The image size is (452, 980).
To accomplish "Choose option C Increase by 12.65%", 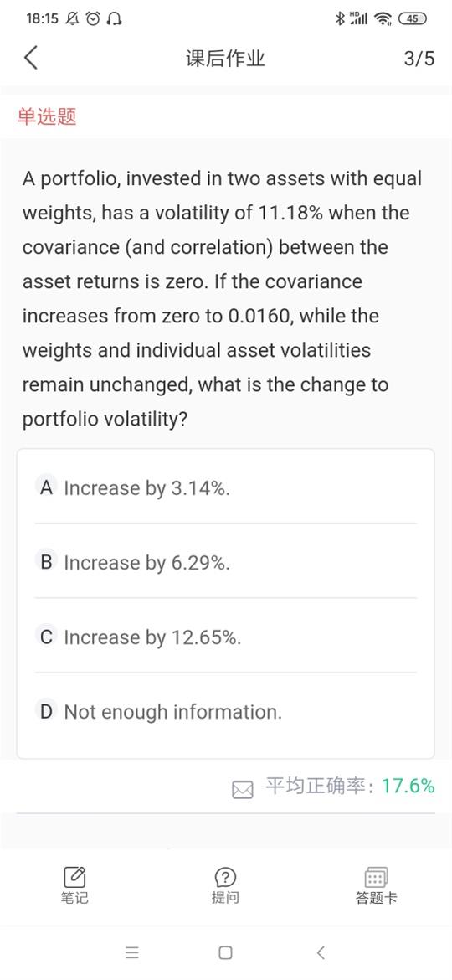I will coord(225,637).
